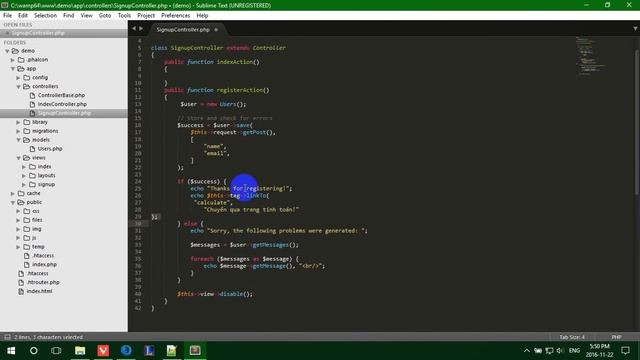This screenshot has height=360, width=640.
Task: Select SignupController.php in the folder tree
Action: point(64,113)
